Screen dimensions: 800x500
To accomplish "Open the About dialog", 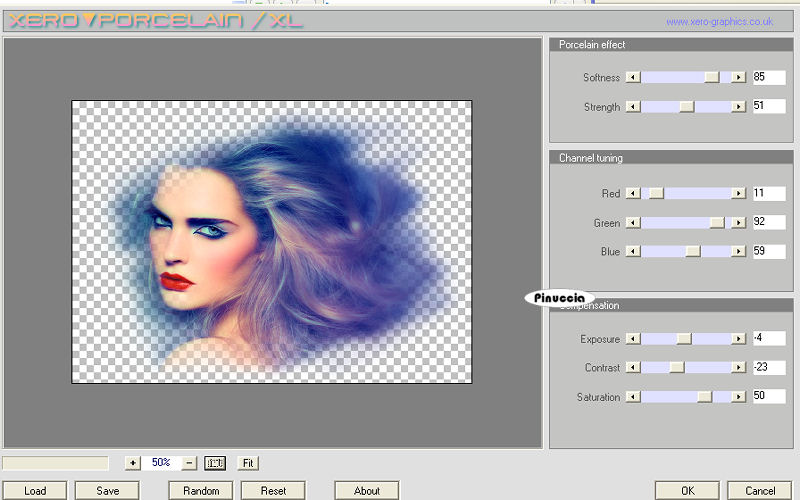I will tap(366, 490).
